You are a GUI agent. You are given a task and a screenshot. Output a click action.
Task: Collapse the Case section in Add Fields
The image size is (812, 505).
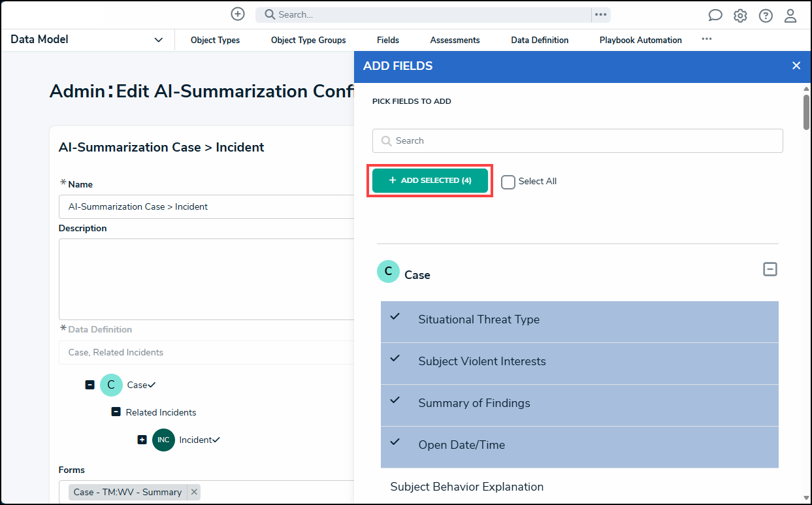click(770, 269)
